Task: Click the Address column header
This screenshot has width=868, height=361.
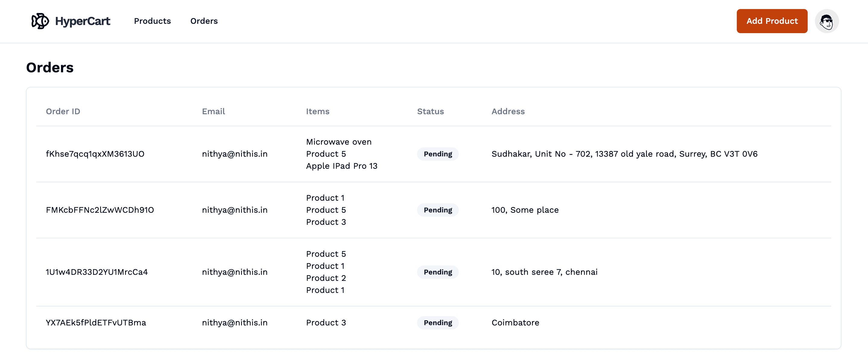Action: point(508,111)
